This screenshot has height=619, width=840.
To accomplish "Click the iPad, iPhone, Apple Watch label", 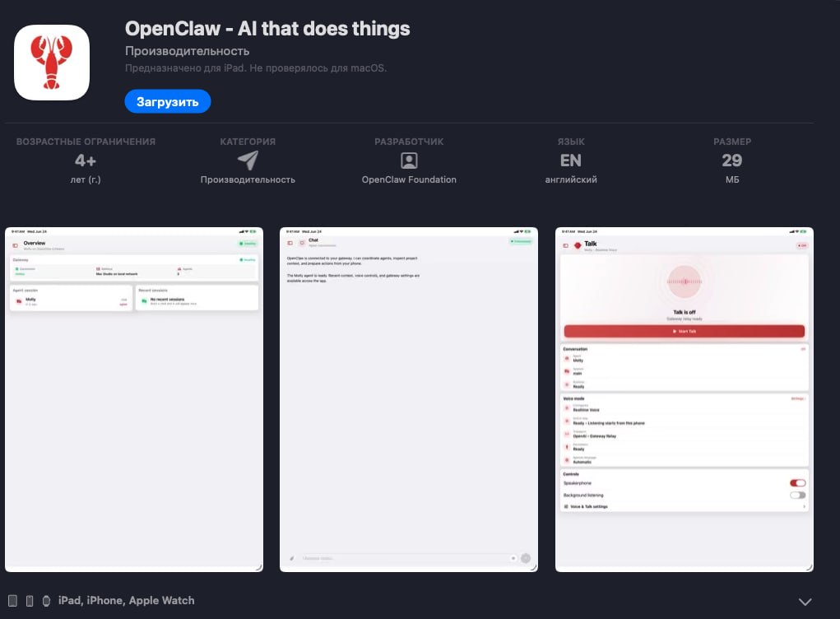I will pos(127,600).
